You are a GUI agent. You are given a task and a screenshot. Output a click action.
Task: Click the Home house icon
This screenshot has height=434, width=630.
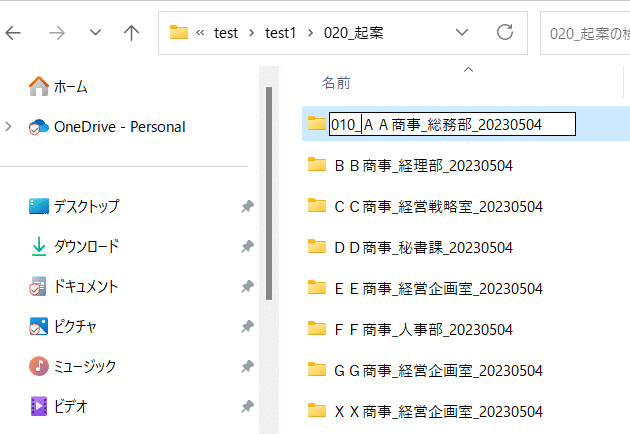pos(39,86)
